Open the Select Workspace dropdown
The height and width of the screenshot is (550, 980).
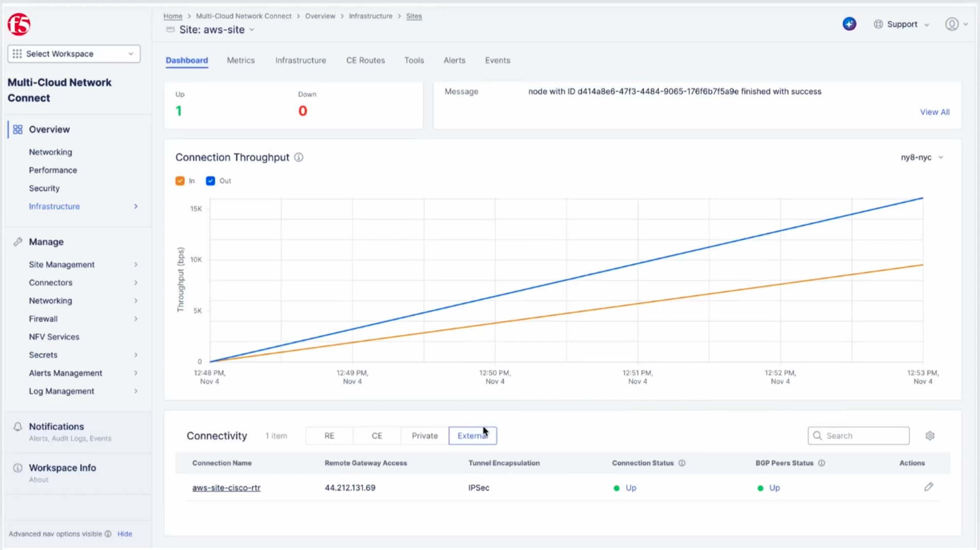[x=74, y=54]
